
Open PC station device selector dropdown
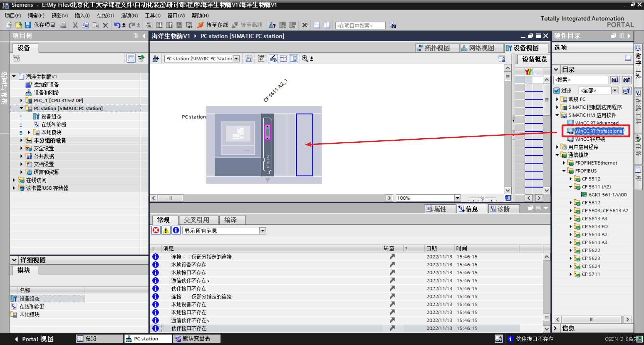(x=236, y=59)
